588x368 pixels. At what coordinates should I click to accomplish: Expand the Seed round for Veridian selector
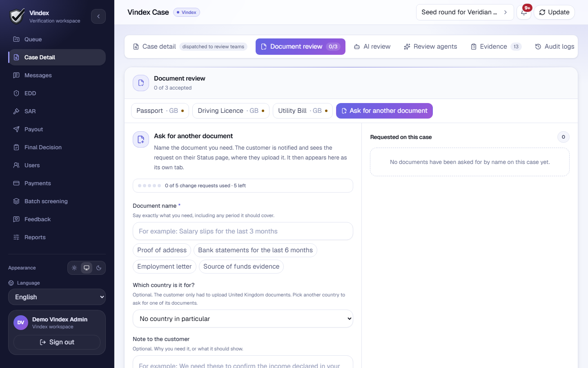[x=465, y=12]
